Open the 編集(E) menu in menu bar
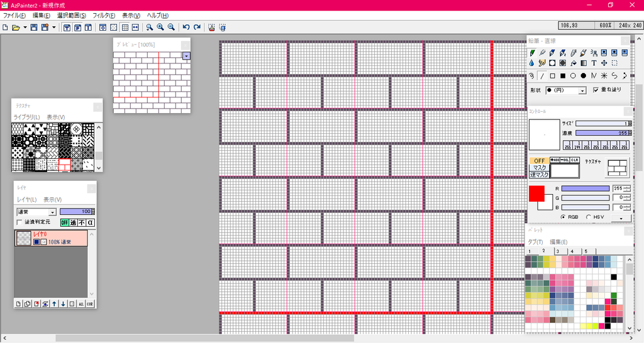 click(x=42, y=15)
